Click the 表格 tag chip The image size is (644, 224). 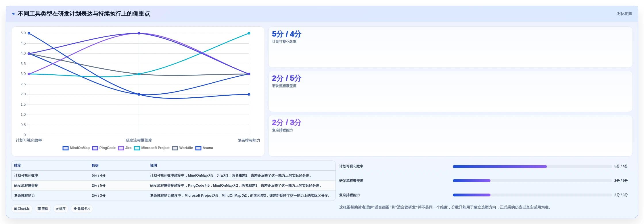(43, 209)
